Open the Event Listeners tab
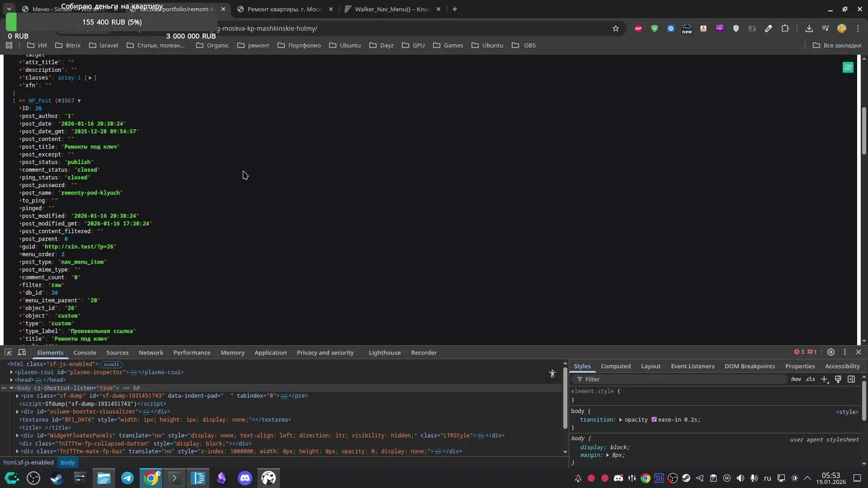The height and width of the screenshot is (488, 868). (692, 366)
